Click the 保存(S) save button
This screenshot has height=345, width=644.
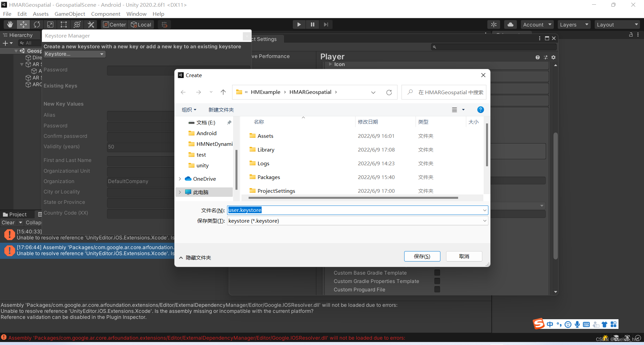click(x=422, y=256)
